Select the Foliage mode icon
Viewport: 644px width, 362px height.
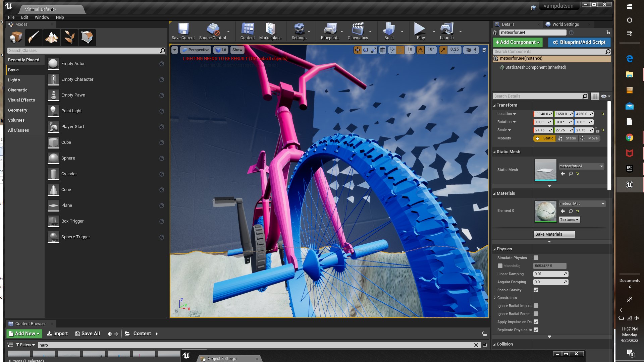tap(69, 37)
